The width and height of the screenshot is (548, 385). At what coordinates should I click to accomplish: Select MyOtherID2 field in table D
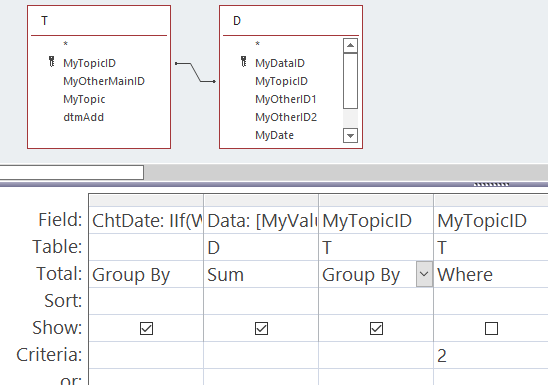tap(286, 117)
